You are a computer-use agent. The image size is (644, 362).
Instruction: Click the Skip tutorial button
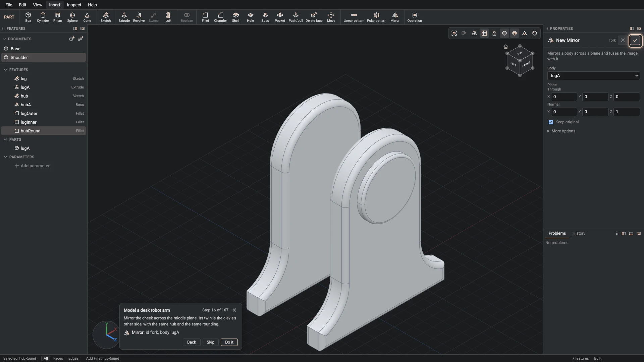210,342
